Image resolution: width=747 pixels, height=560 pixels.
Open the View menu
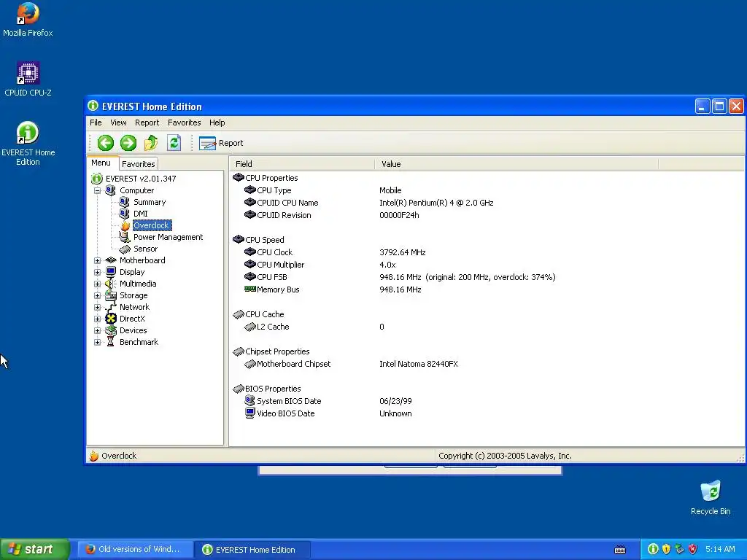point(118,122)
